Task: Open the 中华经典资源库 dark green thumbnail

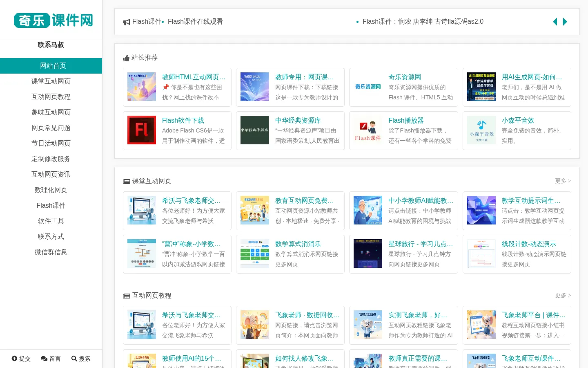Action: [x=255, y=130]
